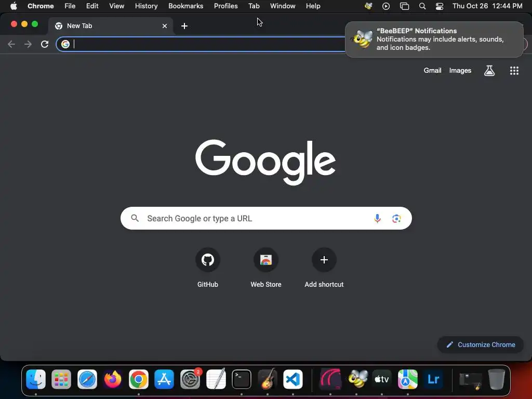The width and height of the screenshot is (532, 399).
Task: Open the Google apps grid
Action: [x=514, y=71]
